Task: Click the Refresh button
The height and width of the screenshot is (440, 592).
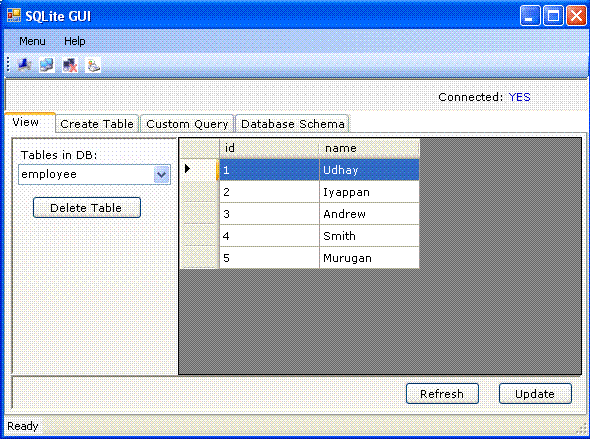Action: [442, 394]
